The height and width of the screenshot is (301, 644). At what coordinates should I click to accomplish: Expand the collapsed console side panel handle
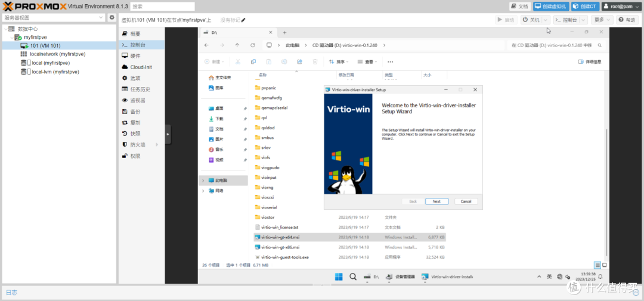pos(168,134)
